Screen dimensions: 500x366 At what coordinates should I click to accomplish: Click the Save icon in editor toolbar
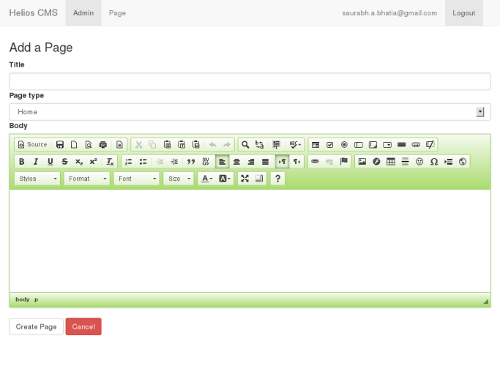(x=60, y=145)
